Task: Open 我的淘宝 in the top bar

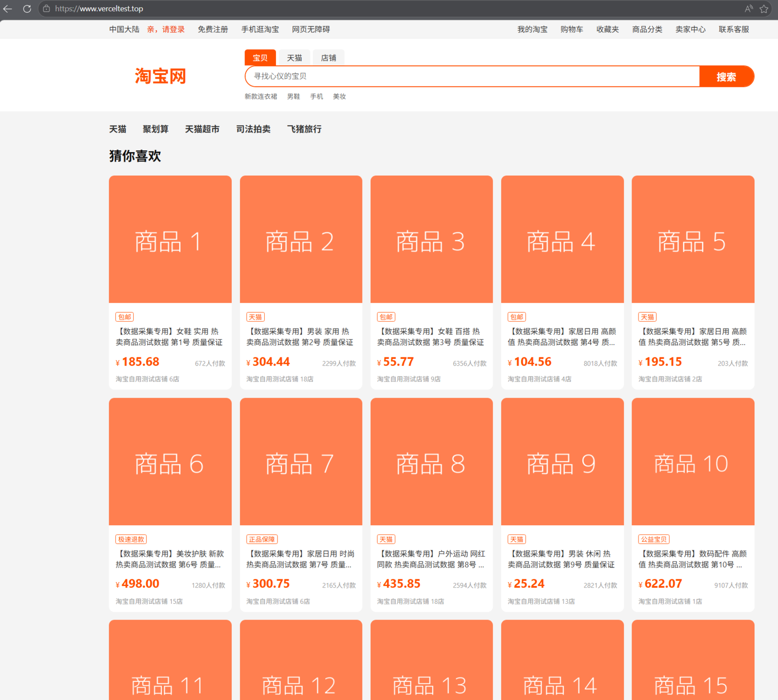Action: point(532,29)
